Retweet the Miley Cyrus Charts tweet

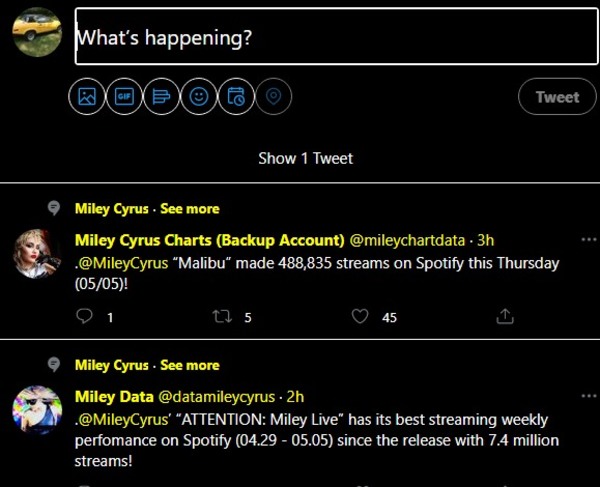click(x=224, y=317)
